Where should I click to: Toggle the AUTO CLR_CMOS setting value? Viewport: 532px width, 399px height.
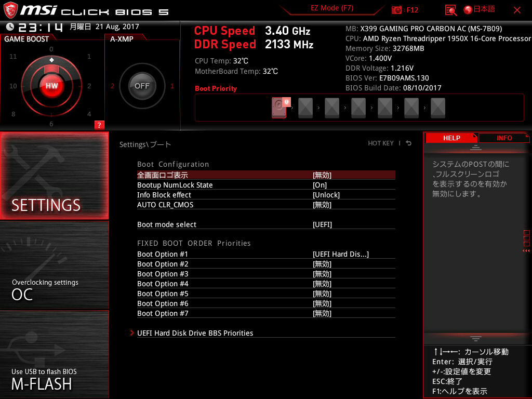tap(266, 205)
